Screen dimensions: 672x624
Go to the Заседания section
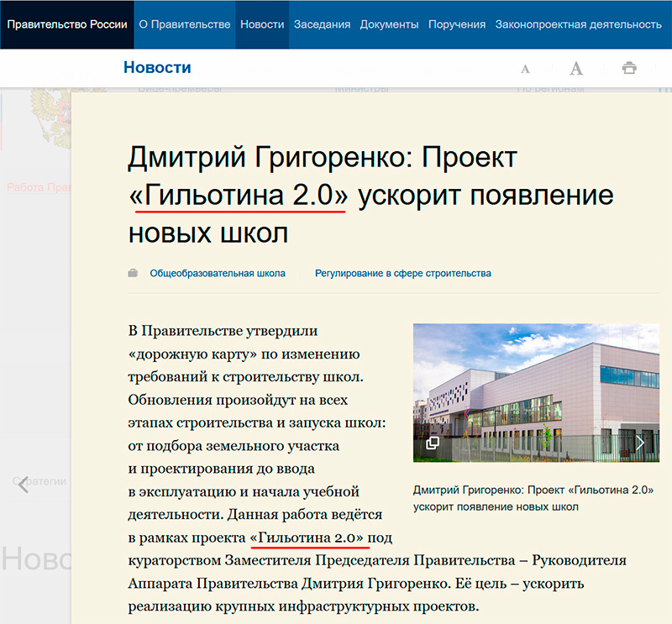(x=323, y=24)
